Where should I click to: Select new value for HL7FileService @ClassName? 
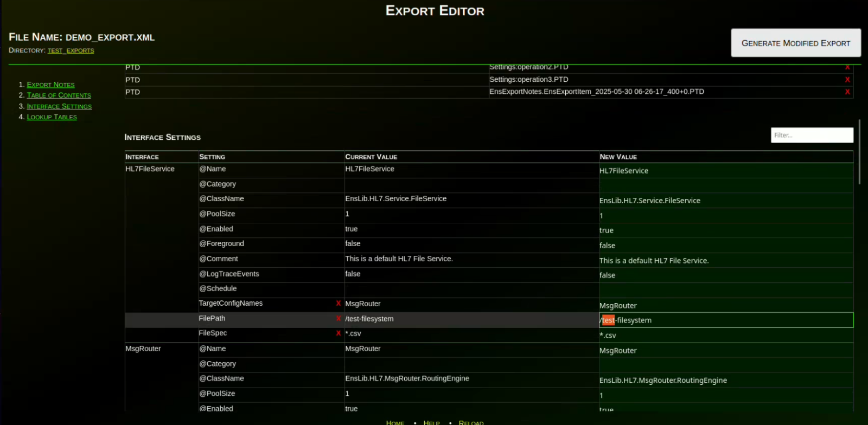pos(725,201)
